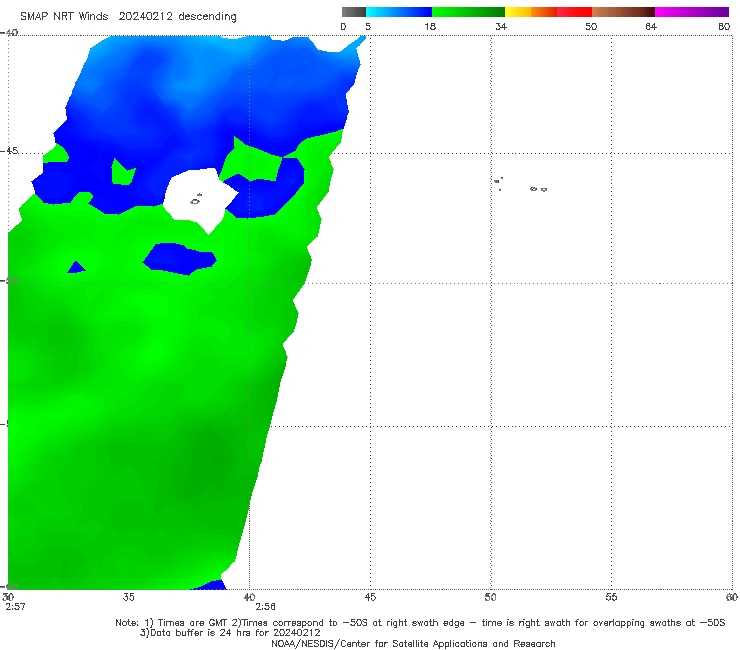Click the color bar label "64"
Screen dimensions: 740x650
click(x=651, y=26)
